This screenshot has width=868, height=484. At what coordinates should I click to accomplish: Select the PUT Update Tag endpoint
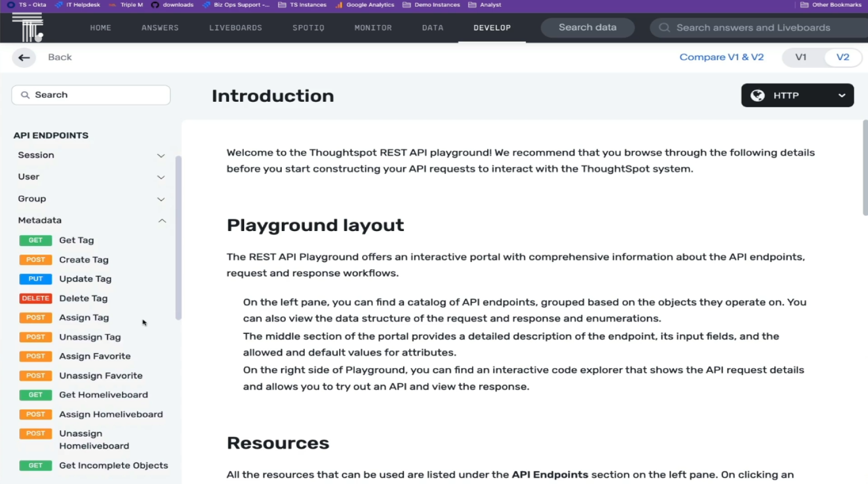point(85,279)
